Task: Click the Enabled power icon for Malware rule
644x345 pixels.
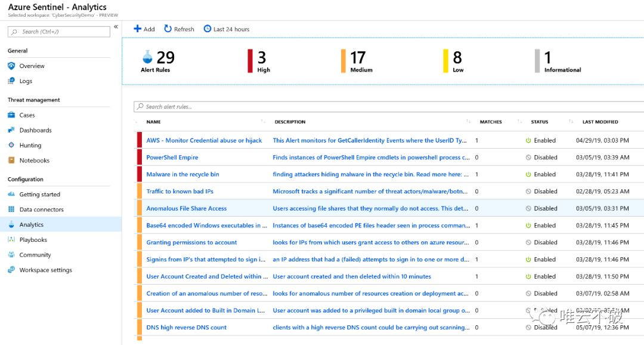Action: 528,174
